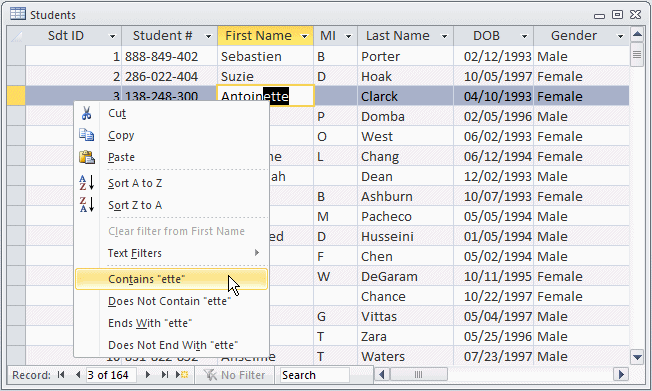This screenshot has height=391, width=652.
Task: Click the Paste clipboard icon
Action: [x=87, y=157]
